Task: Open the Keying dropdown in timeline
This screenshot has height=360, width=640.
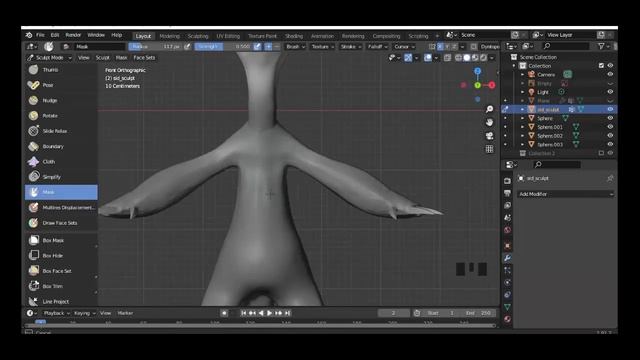Action: click(84, 313)
